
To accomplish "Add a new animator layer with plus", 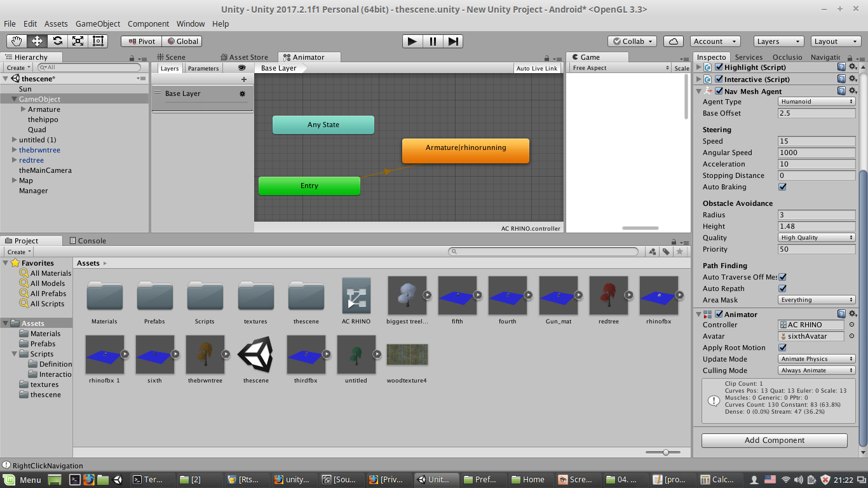I will click(x=244, y=79).
